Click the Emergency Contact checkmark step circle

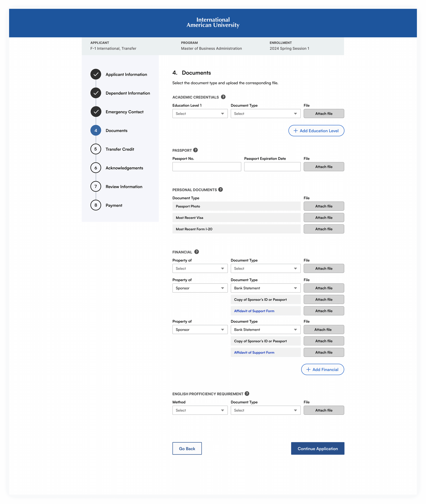pyautogui.click(x=96, y=112)
